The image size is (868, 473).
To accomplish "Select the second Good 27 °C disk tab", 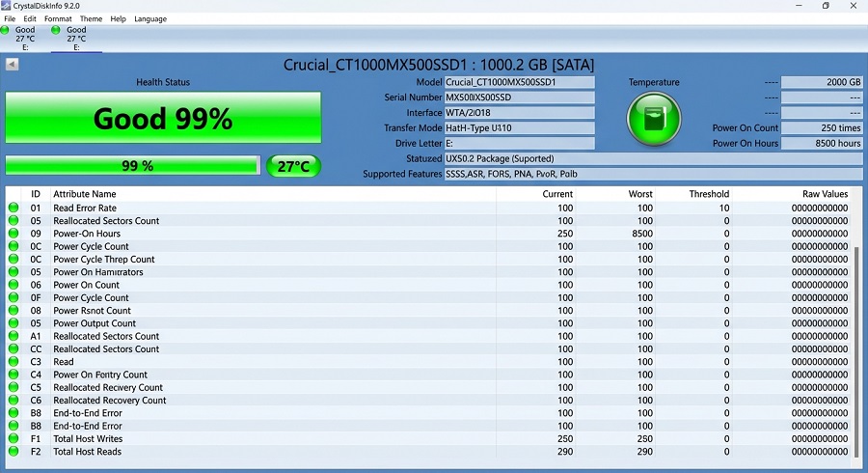I will pyautogui.click(x=76, y=39).
